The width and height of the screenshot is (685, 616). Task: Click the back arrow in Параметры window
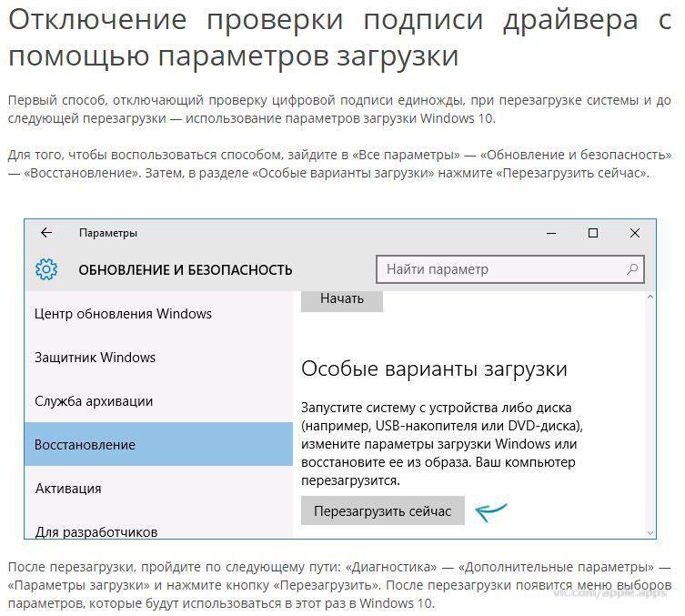click(46, 233)
